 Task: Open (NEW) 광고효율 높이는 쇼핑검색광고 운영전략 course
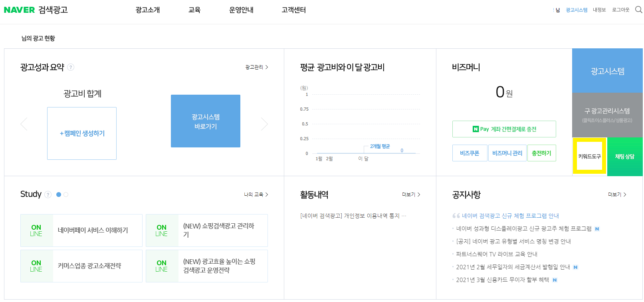pos(207,266)
